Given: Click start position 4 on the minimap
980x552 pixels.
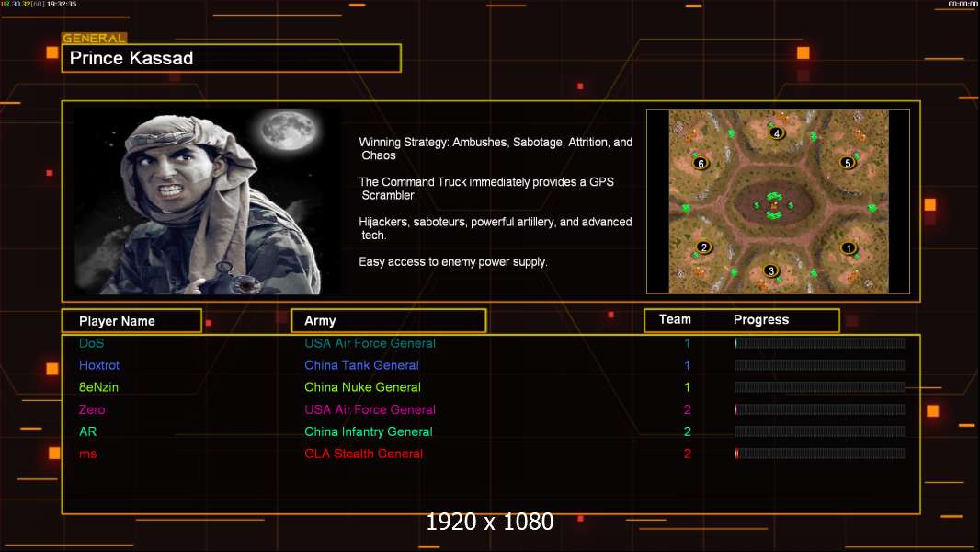Looking at the screenshot, I should (x=776, y=132).
